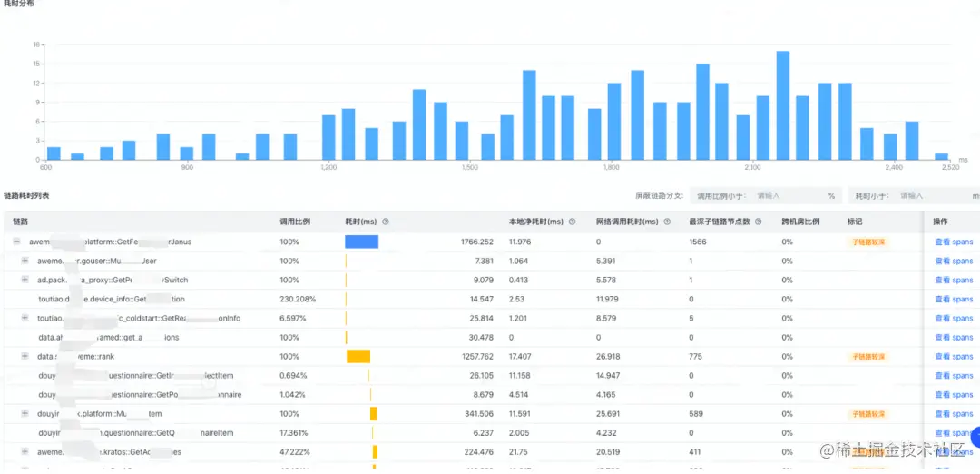Click the help icon beside 最深子链路节点数 header
The width and height of the screenshot is (980, 474).
(x=758, y=222)
